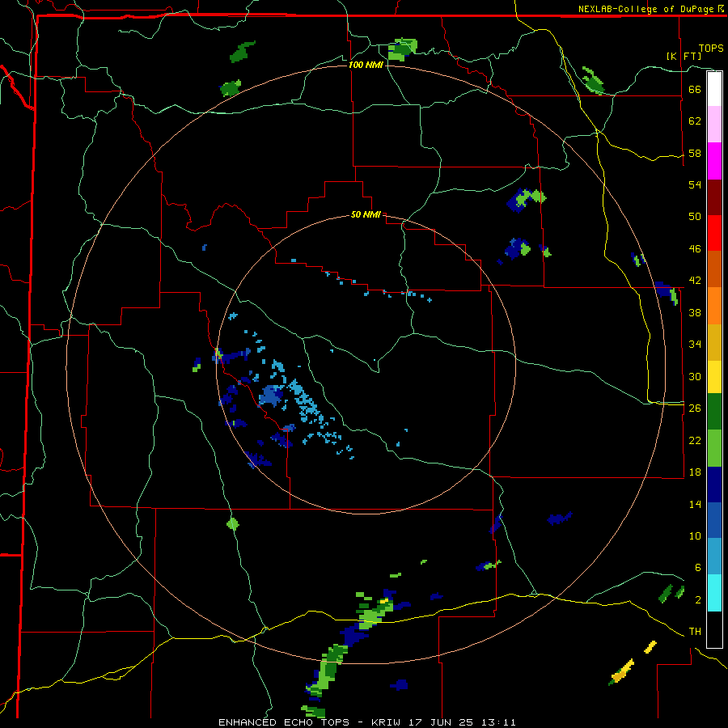Click the 34 value on the legend scale

pyautogui.click(x=695, y=345)
